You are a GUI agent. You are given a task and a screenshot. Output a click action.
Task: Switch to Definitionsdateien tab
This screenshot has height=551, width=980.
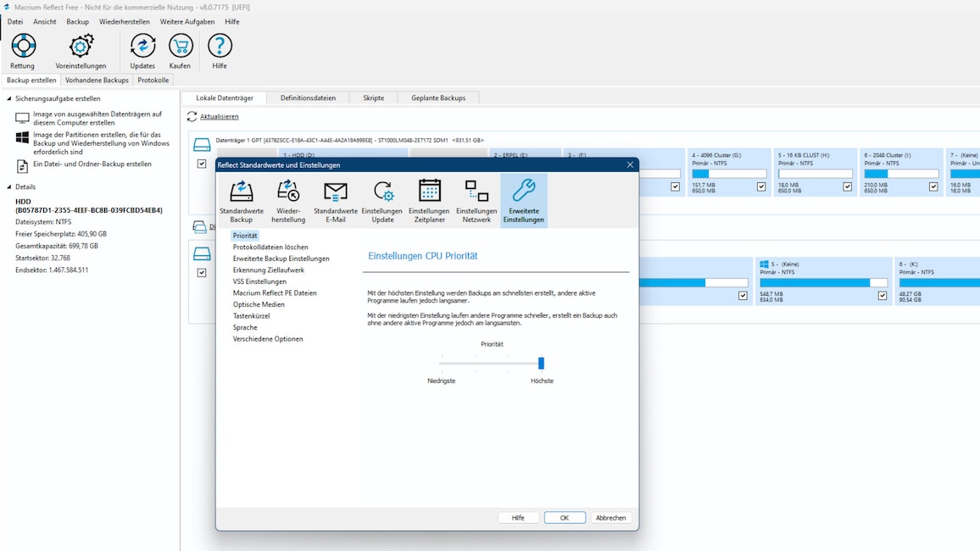(x=308, y=98)
